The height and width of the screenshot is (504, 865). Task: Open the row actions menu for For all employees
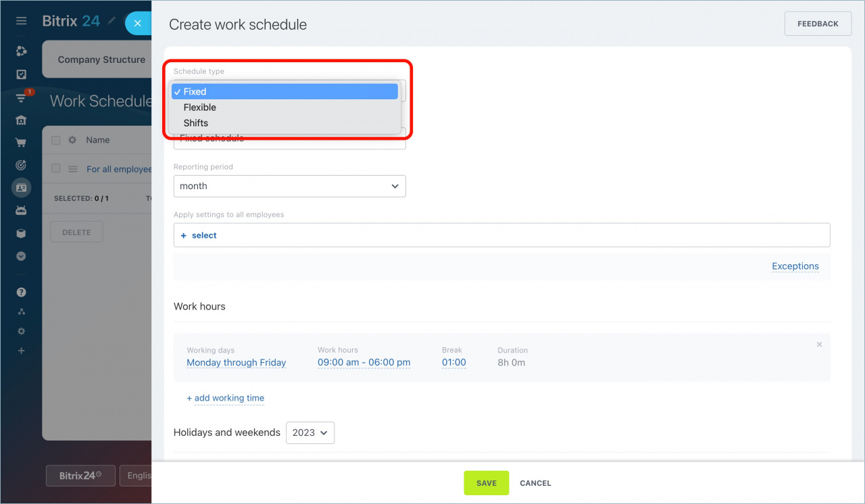pyautogui.click(x=73, y=169)
